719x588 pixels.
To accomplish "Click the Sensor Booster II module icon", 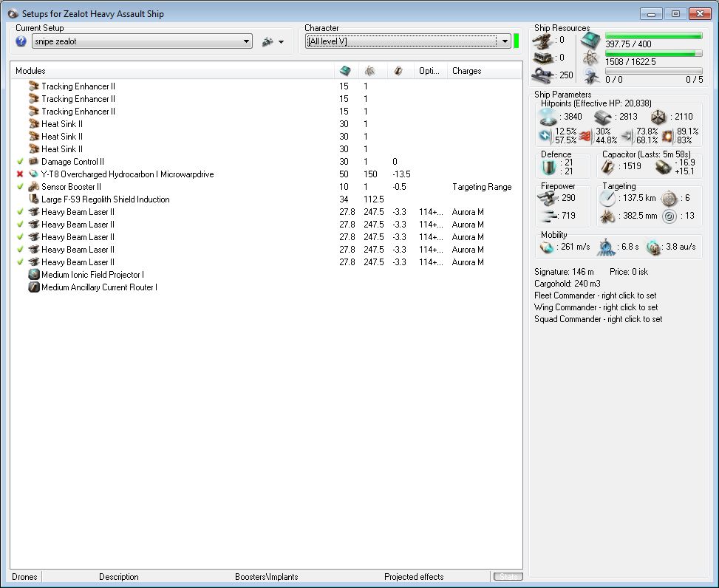I will [x=33, y=187].
